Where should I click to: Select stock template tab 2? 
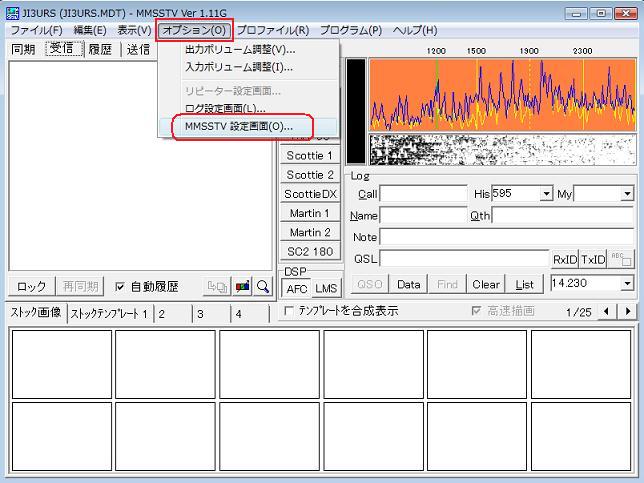172,314
